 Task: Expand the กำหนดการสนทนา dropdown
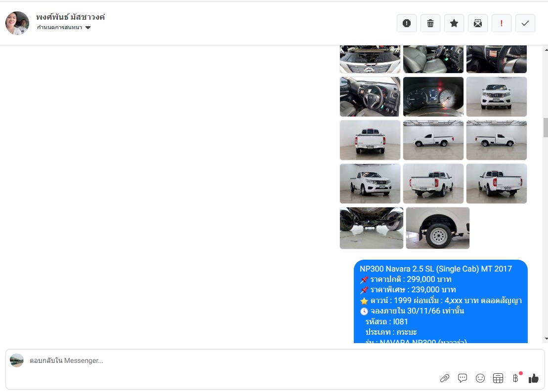point(64,28)
